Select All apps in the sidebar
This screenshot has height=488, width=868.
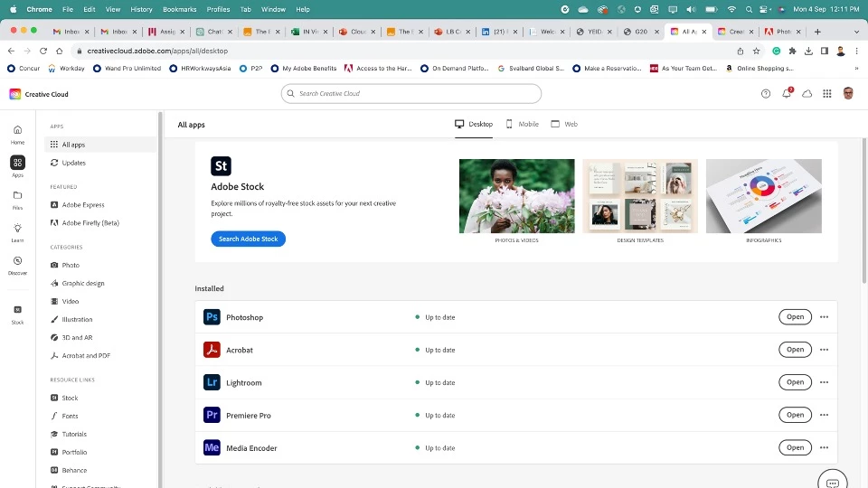pos(100,145)
